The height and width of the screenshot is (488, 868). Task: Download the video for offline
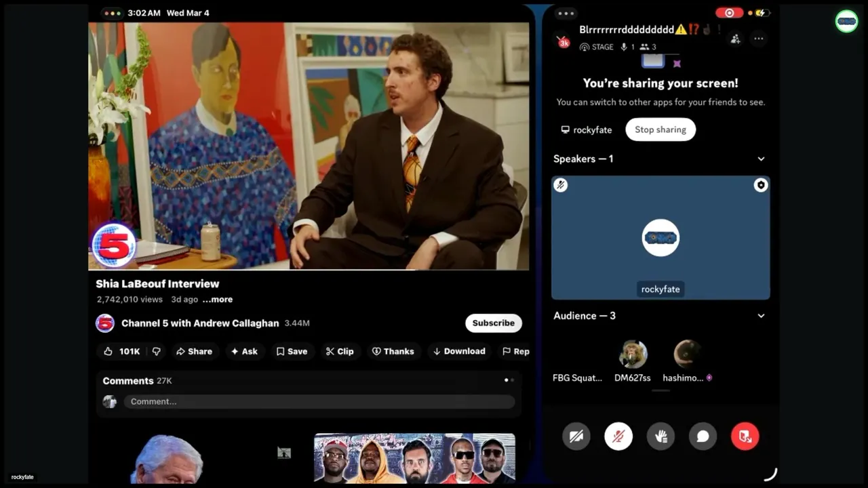[x=459, y=351]
